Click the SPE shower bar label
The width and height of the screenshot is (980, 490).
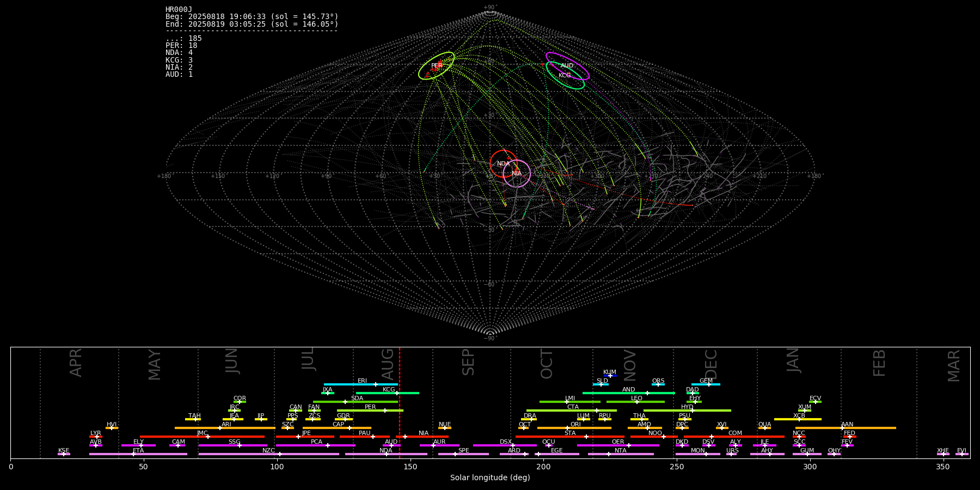[463, 451]
